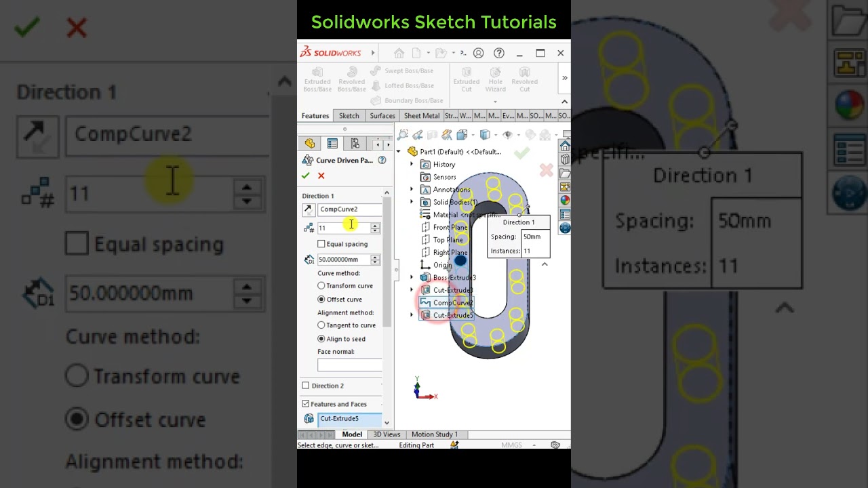The width and height of the screenshot is (868, 488).
Task: Click the New document icon
Action: 416,53
